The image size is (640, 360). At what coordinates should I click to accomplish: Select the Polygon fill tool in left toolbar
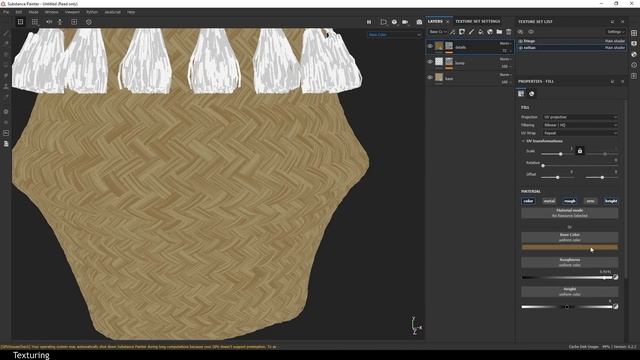pyautogui.click(x=6, y=65)
